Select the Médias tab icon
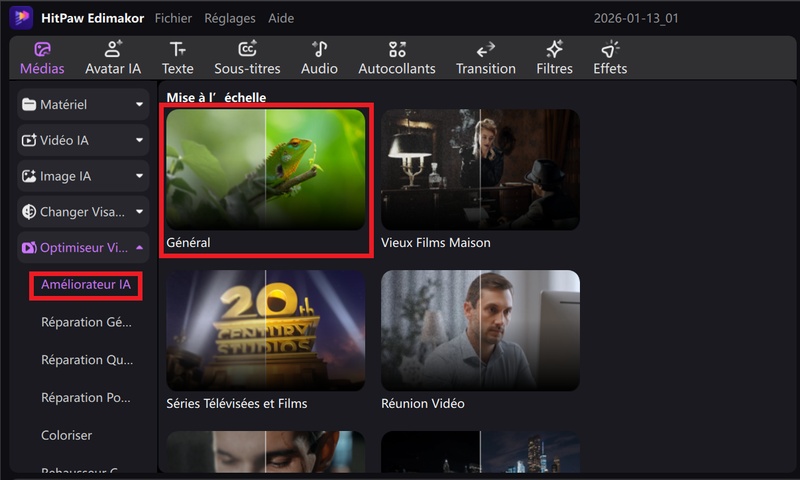800x480 pixels. point(42,49)
